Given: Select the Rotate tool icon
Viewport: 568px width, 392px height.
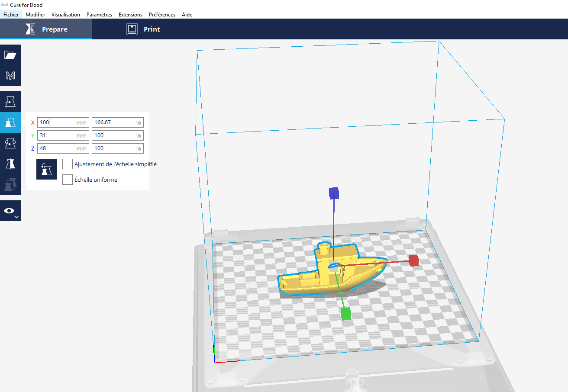Looking at the screenshot, I should click(x=10, y=143).
